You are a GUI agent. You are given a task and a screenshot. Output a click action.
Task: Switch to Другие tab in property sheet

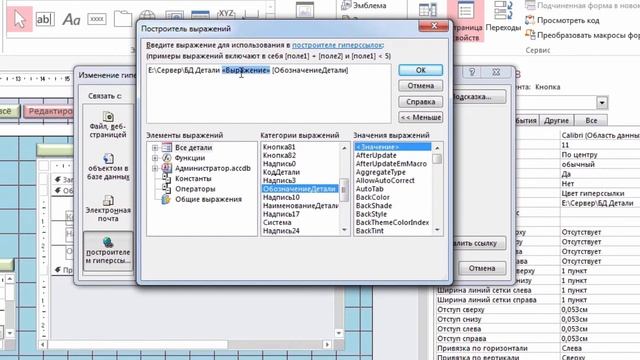[x=556, y=120]
